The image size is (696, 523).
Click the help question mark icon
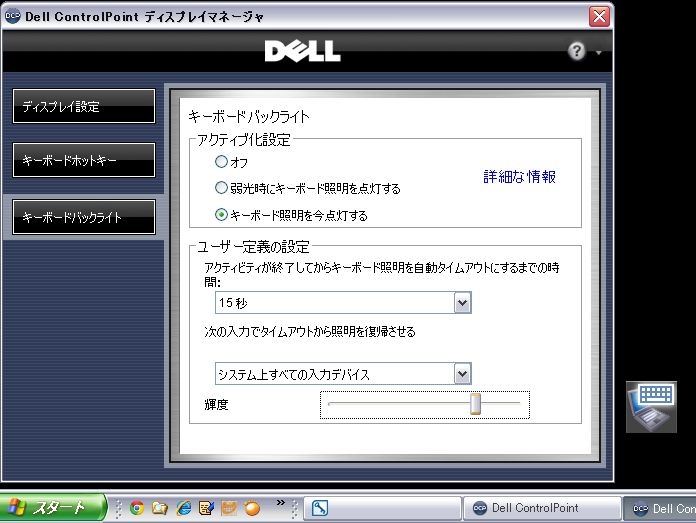[x=577, y=51]
